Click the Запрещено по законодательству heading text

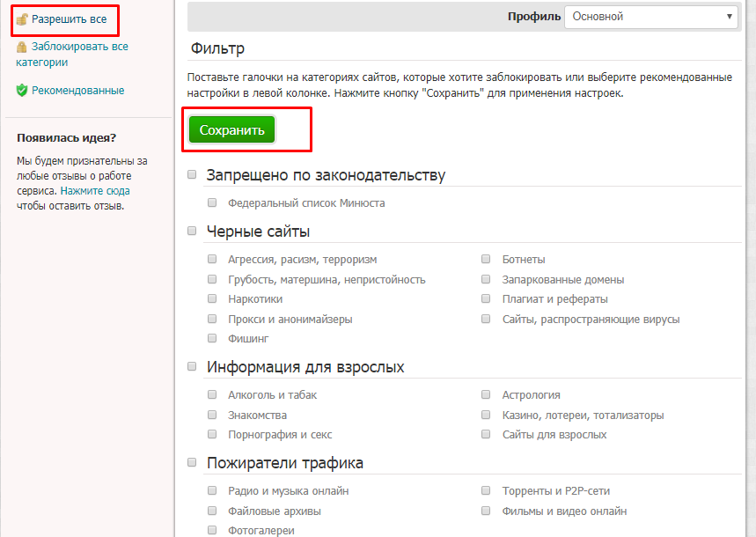tap(326, 175)
